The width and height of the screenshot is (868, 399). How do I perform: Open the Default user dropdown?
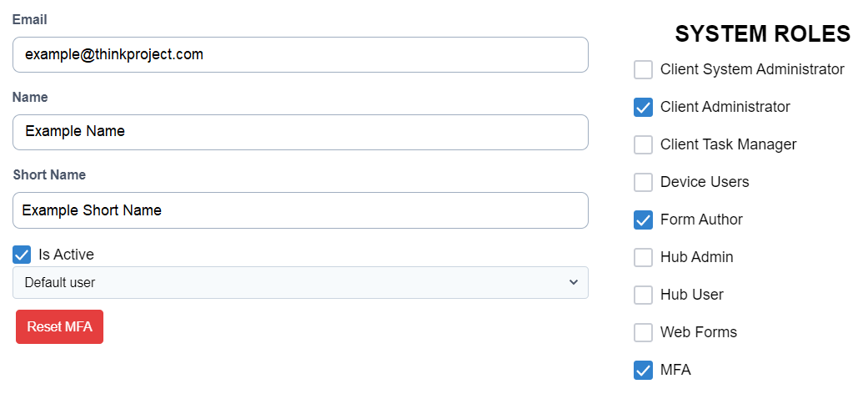pos(300,282)
